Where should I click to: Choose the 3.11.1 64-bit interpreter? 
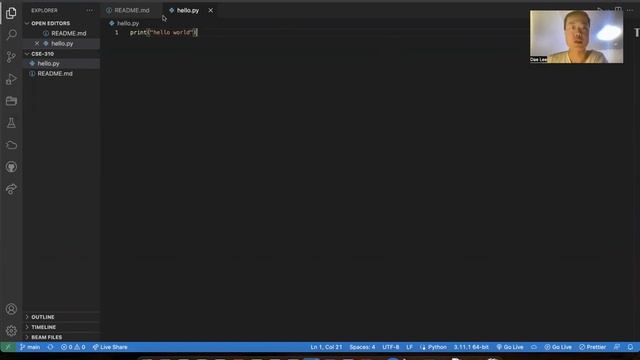471,347
